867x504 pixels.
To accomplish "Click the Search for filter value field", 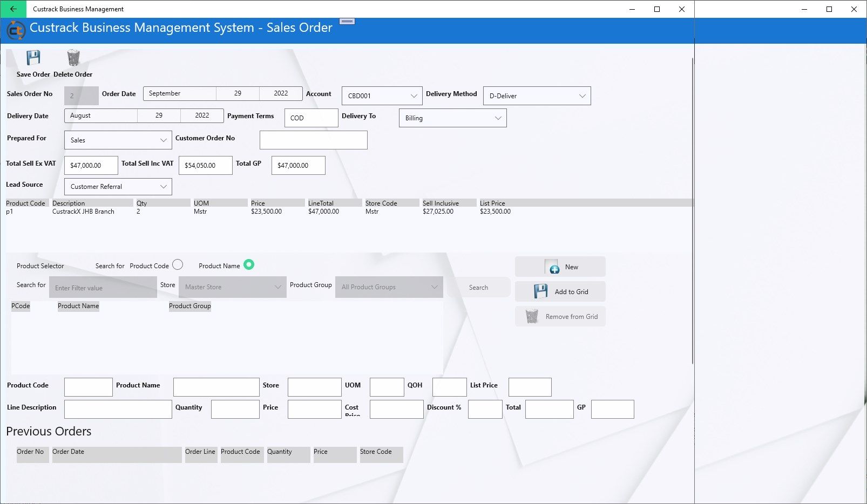I will tap(103, 287).
